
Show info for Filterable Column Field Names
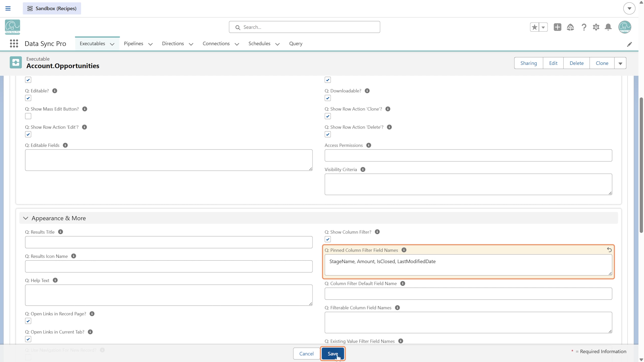[x=397, y=308]
